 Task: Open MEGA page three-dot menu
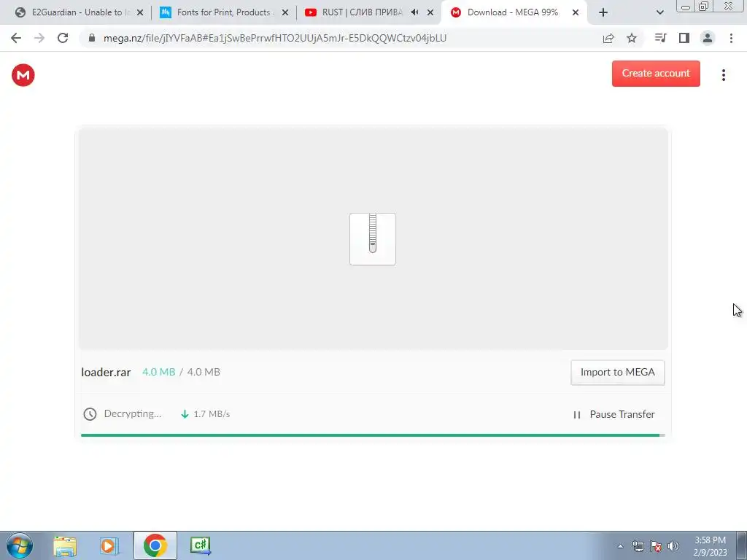coord(723,75)
